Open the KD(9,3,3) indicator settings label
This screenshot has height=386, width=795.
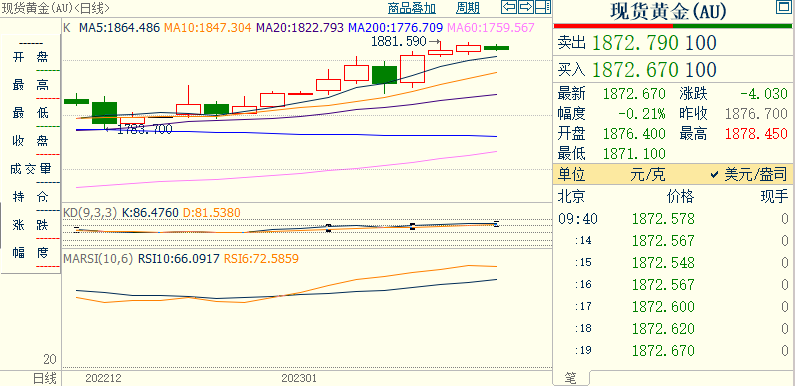90,213
